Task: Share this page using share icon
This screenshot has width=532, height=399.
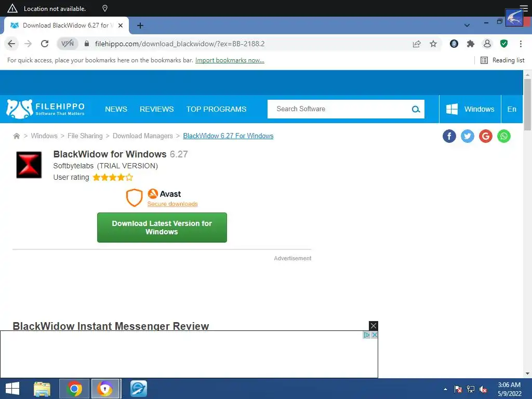Action: [x=417, y=44]
